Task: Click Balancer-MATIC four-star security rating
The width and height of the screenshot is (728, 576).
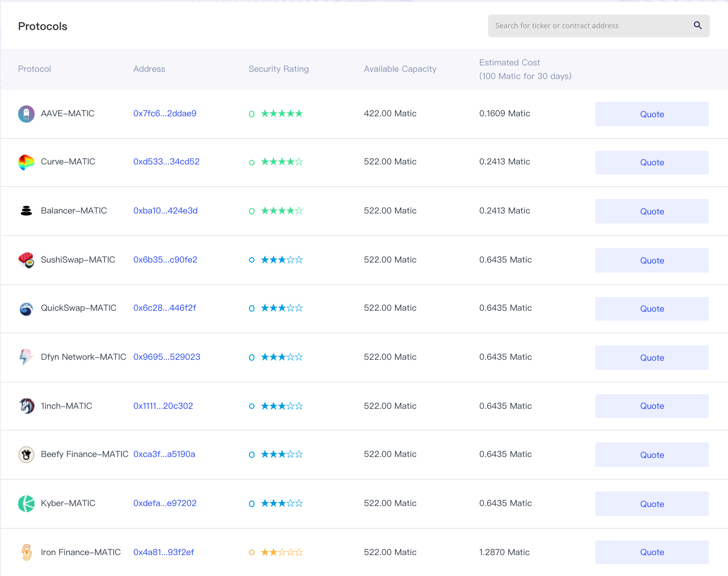Action: [x=282, y=211]
